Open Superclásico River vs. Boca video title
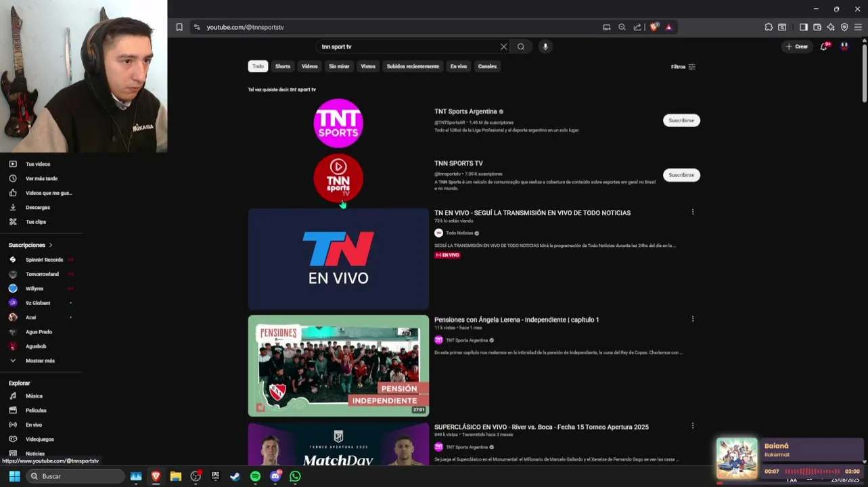This screenshot has width=868, height=487. tap(541, 427)
